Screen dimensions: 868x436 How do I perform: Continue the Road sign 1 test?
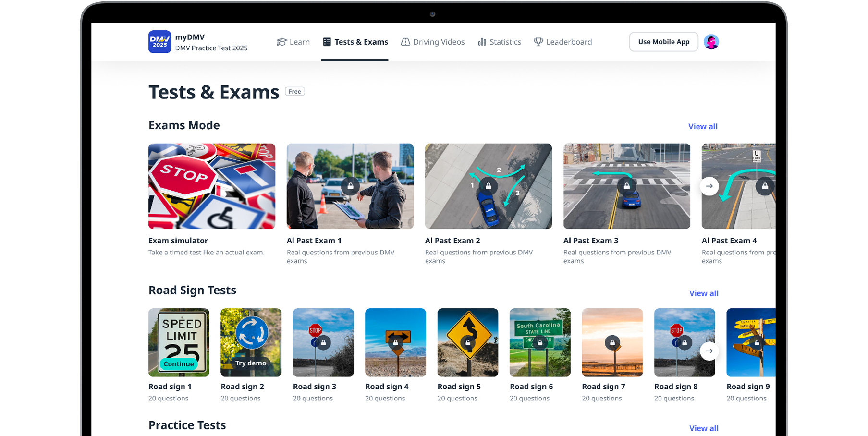[179, 364]
